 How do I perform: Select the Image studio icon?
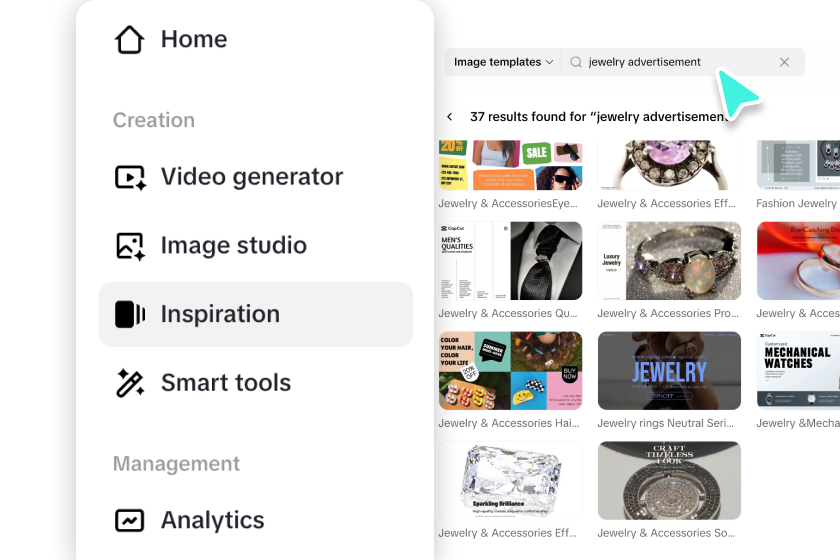(x=130, y=246)
